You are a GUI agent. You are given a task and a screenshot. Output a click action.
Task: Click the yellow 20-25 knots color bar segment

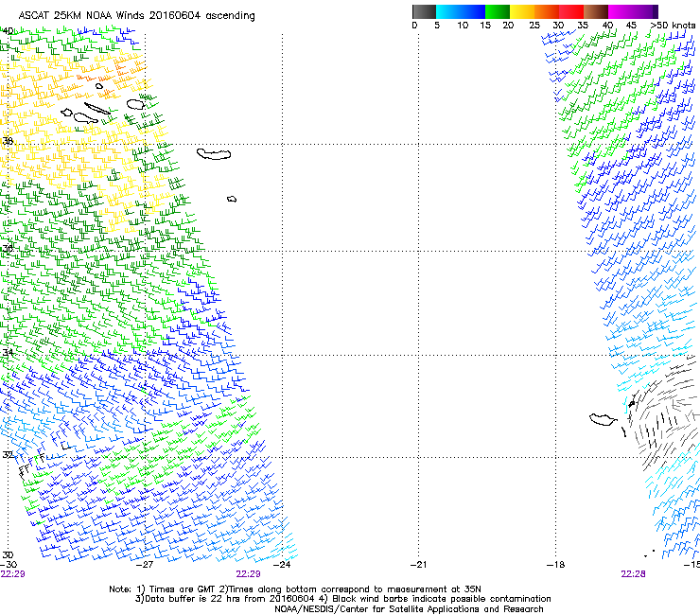click(522, 11)
